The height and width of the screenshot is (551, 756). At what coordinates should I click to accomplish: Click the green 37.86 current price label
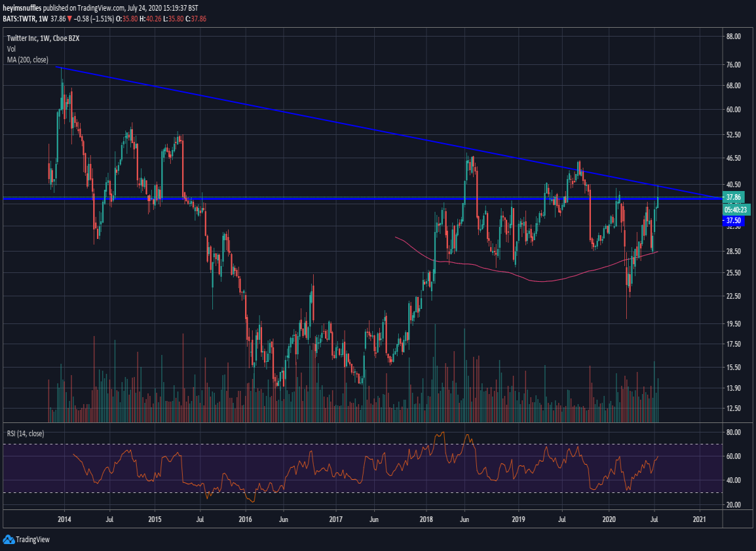tap(733, 197)
